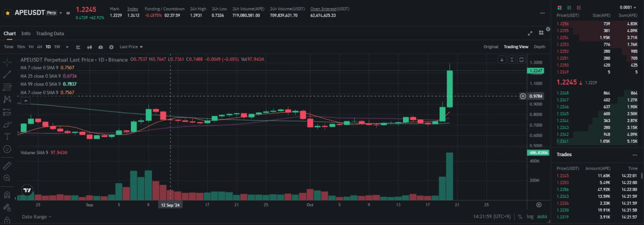Click the Open Interest(USDT) label
Viewport: 644px width, 225px height.
tap(330, 9)
